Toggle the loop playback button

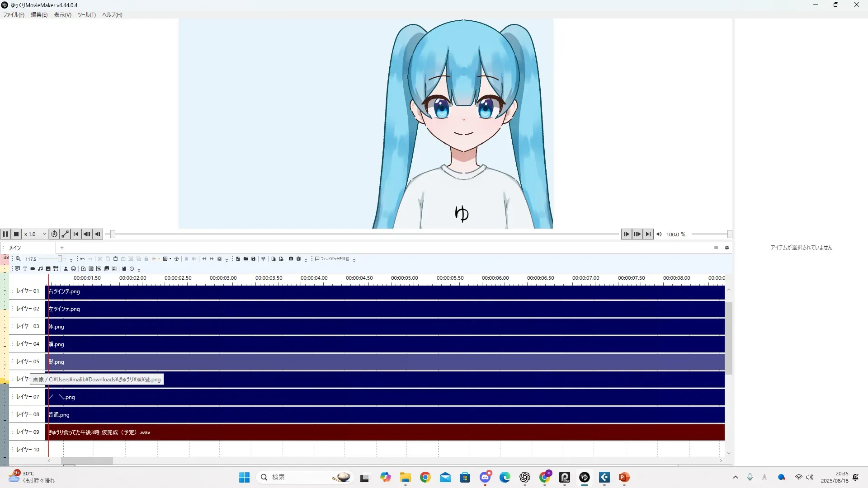tap(54, 234)
